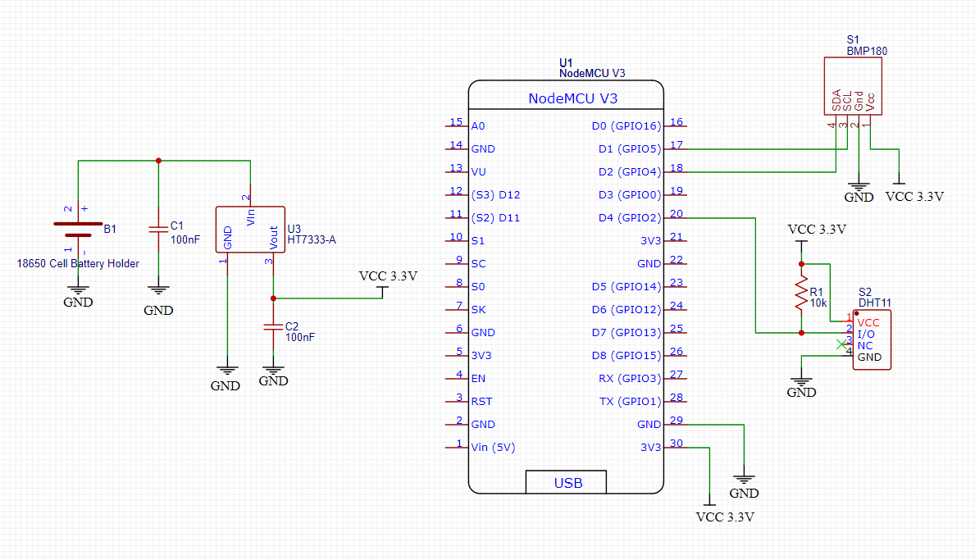This screenshot has width=975, height=560.
Task: Click the 10k resistor value label
Action: pos(818,303)
